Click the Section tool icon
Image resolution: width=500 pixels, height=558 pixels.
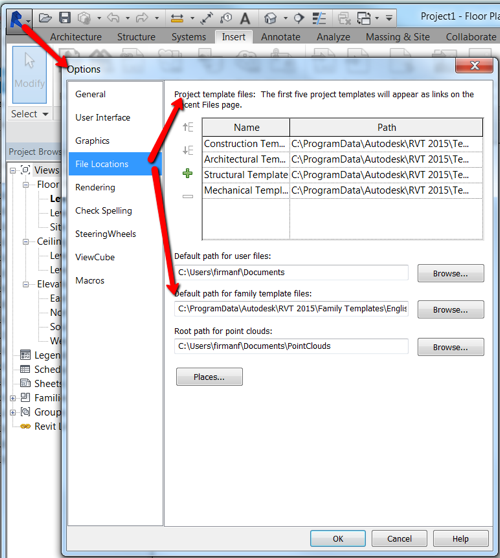pos(299,18)
